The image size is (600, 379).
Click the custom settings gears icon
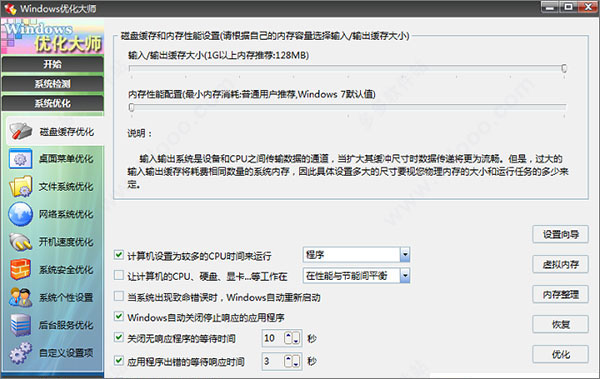click(x=20, y=353)
